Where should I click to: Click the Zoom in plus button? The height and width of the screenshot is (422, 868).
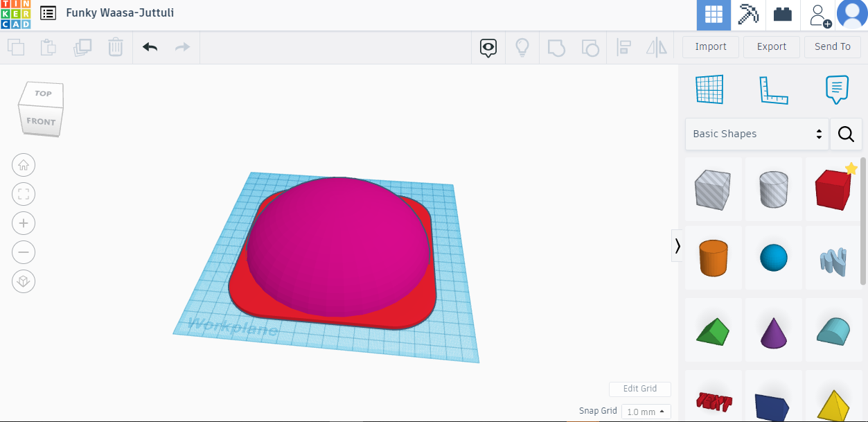(x=24, y=223)
